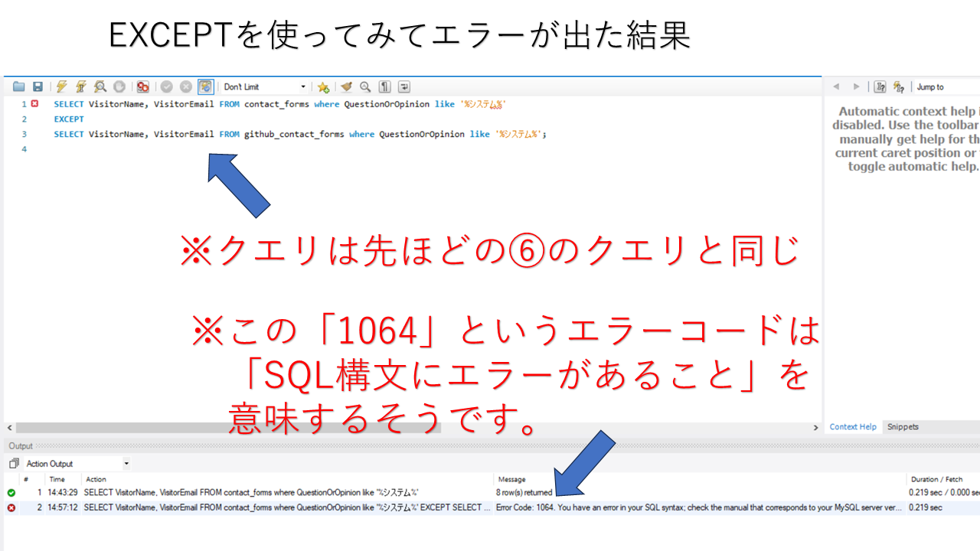Toggle the autocommit mode button
Viewport: 980px width, 551px height.
[x=205, y=87]
